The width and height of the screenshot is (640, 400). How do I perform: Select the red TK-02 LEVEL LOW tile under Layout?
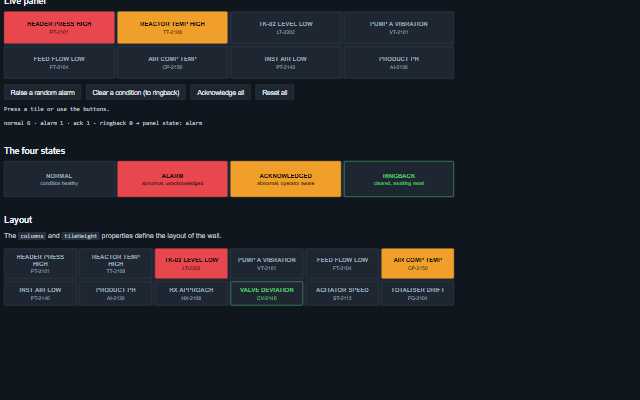191,264
